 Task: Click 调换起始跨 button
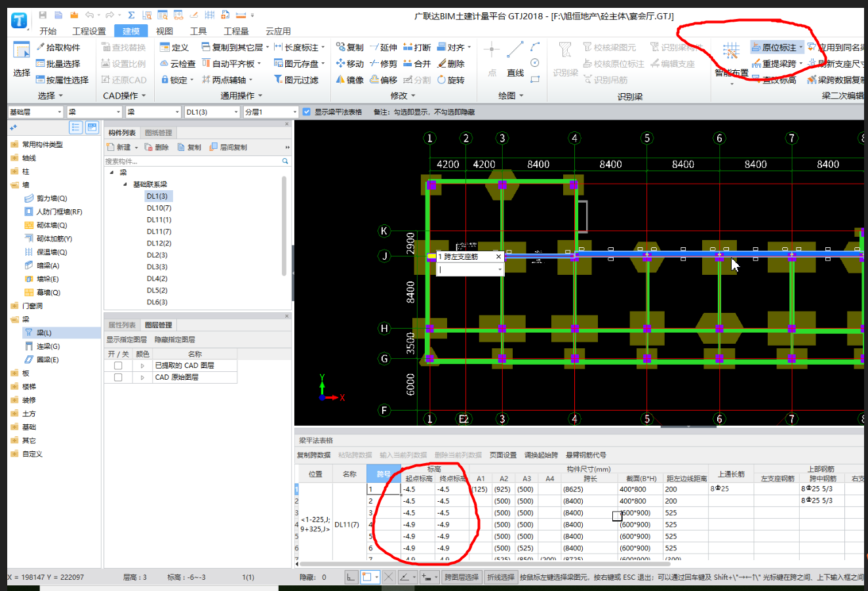click(541, 455)
